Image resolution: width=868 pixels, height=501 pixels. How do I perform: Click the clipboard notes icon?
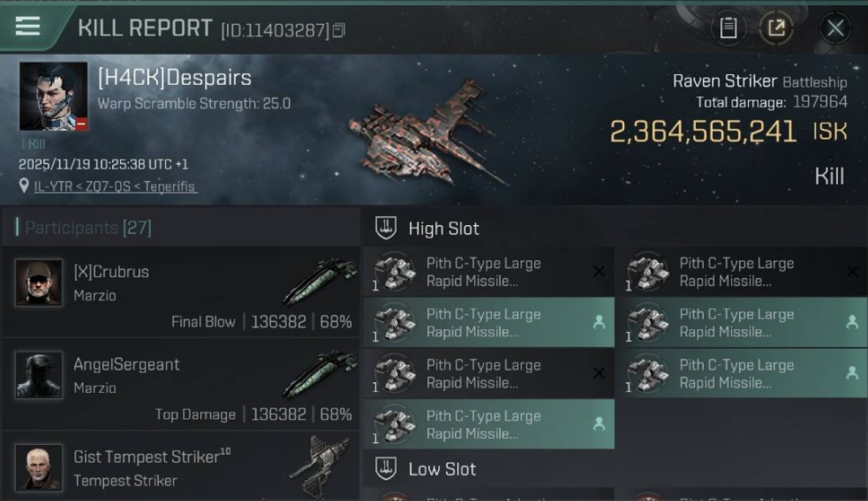[728, 28]
